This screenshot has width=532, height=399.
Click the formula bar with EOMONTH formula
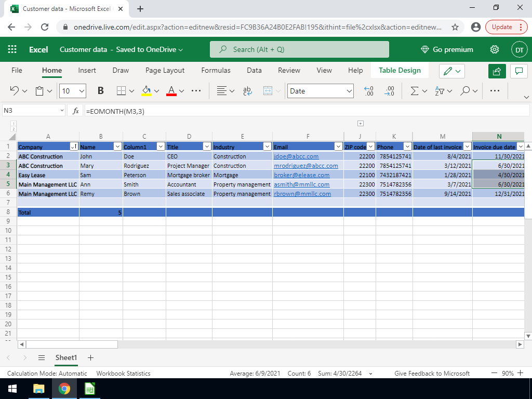[x=307, y=111]
